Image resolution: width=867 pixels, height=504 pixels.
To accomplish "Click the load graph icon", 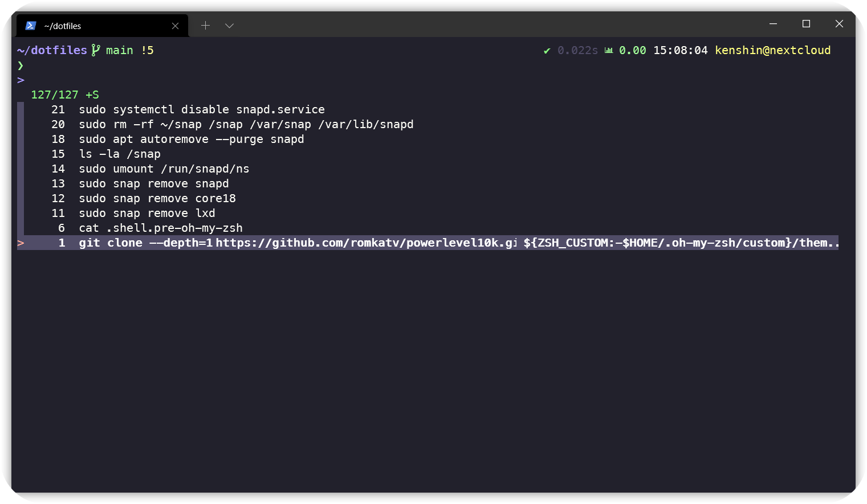I will (609, 50).
